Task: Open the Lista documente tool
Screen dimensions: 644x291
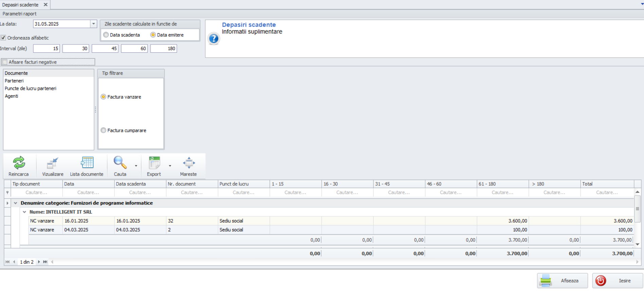Action: pyautogui.click(x=87, y=163)
